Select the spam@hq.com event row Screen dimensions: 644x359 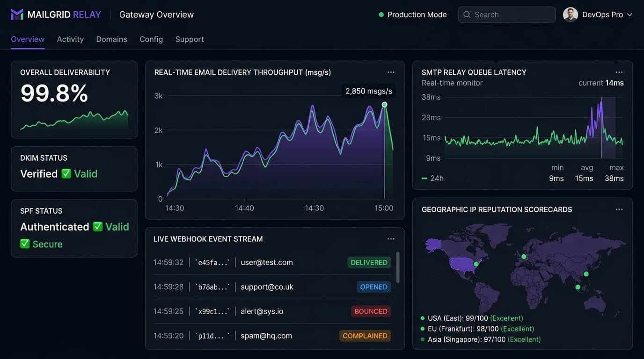[272, 336]
